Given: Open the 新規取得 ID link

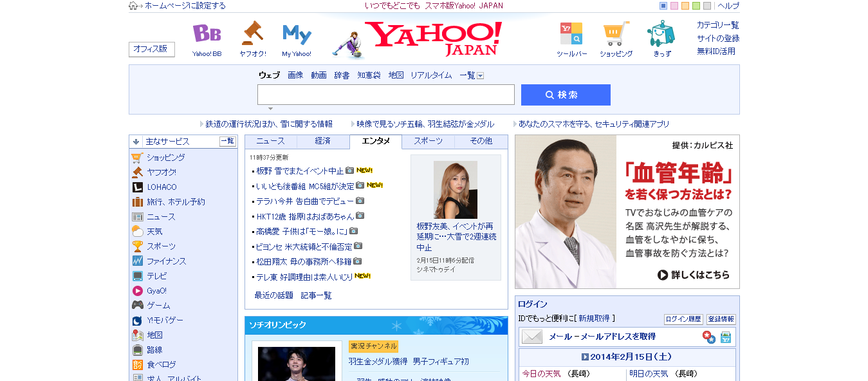Looking at the screenshot, I should [x=594, y=319].
